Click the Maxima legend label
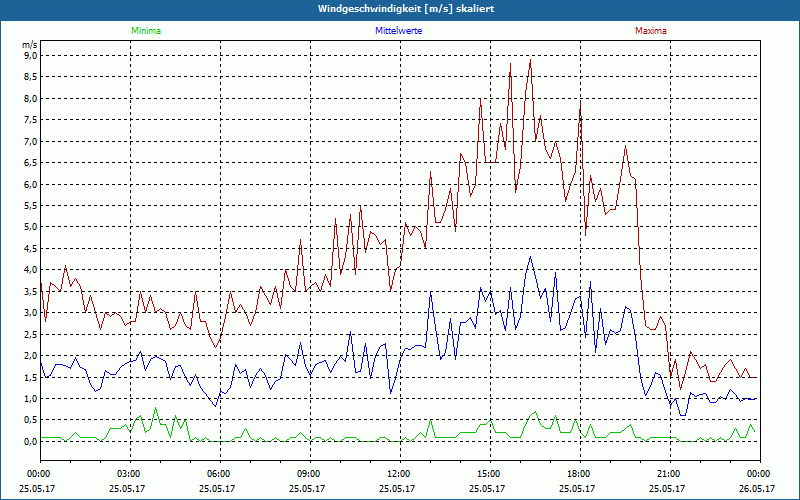Screen dimensions: 800x500 click(x=651, y=31)
